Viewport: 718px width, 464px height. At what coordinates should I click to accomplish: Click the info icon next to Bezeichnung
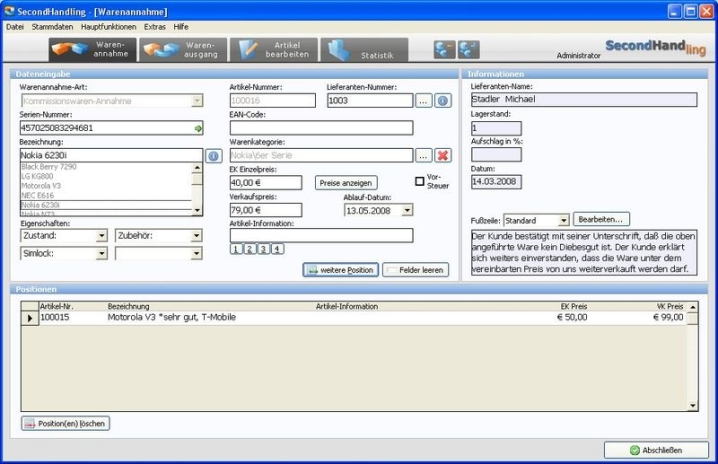pos(213,156)
